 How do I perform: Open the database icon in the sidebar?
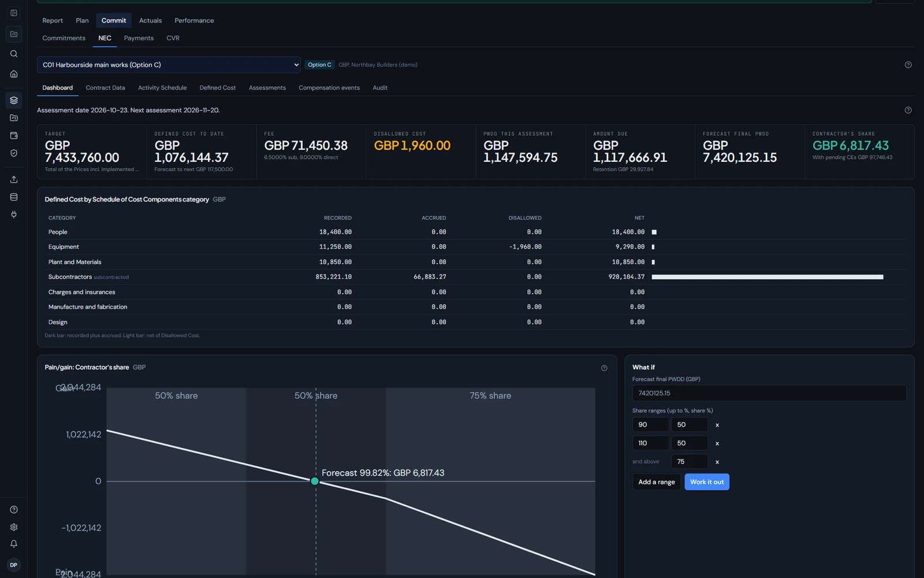14,197
